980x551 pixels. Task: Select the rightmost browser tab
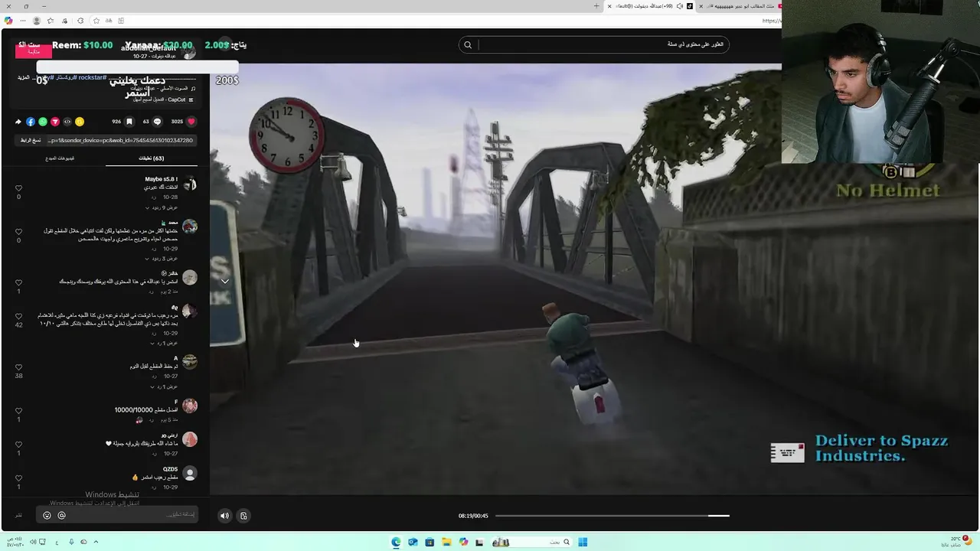coord(740,6)
